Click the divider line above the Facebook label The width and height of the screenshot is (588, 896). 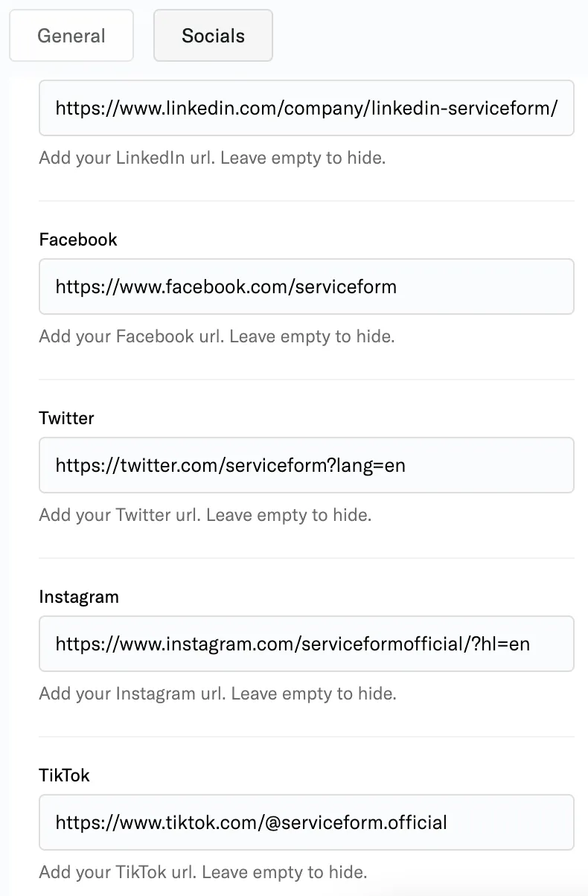[307, 201]
